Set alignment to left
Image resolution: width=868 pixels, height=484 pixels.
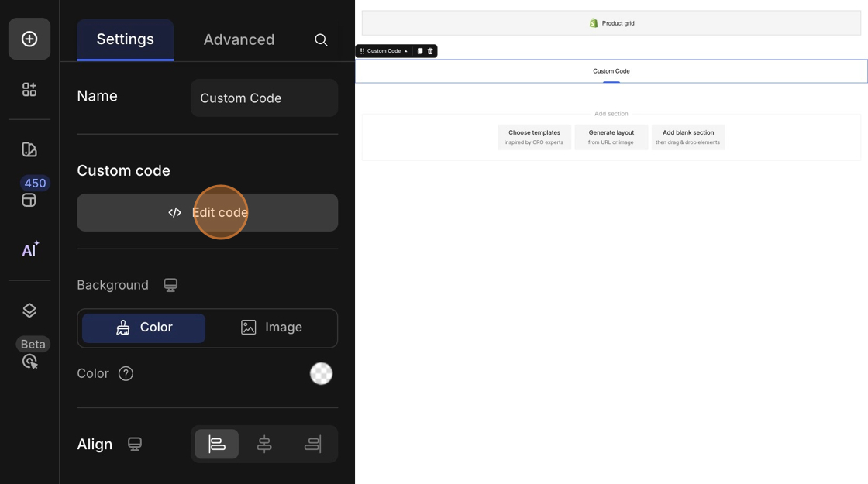(x=217, y=444)
